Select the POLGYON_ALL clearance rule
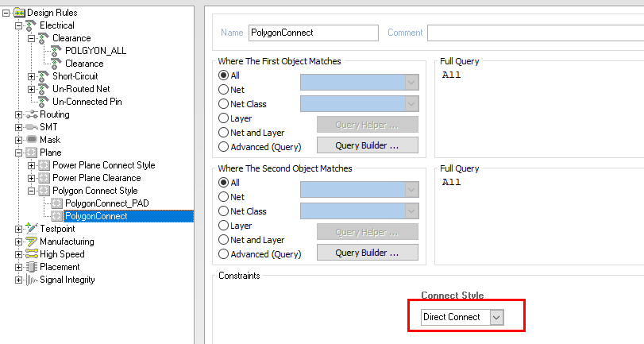Screen dimensions: 644x344 pos(95,51)
